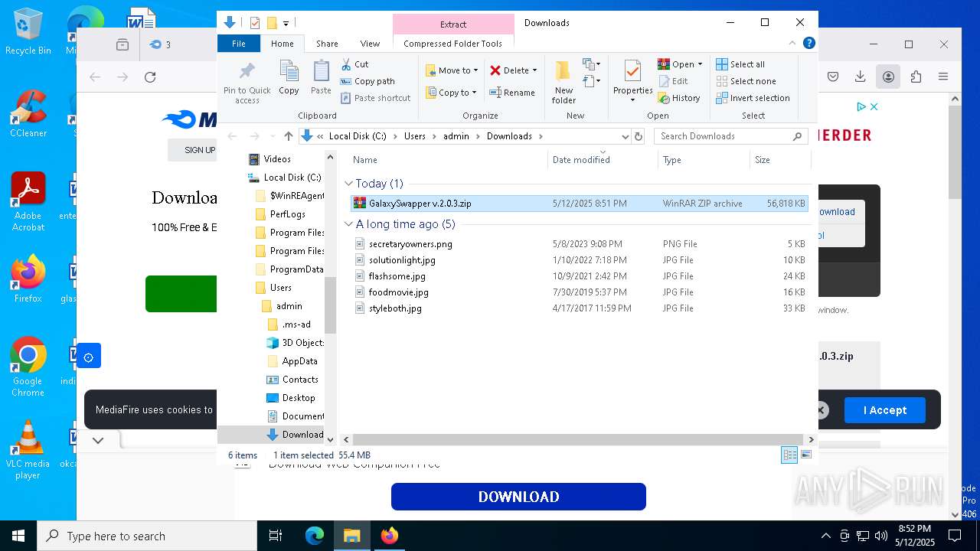Click I Accept cookies button

tap(885, 410)
